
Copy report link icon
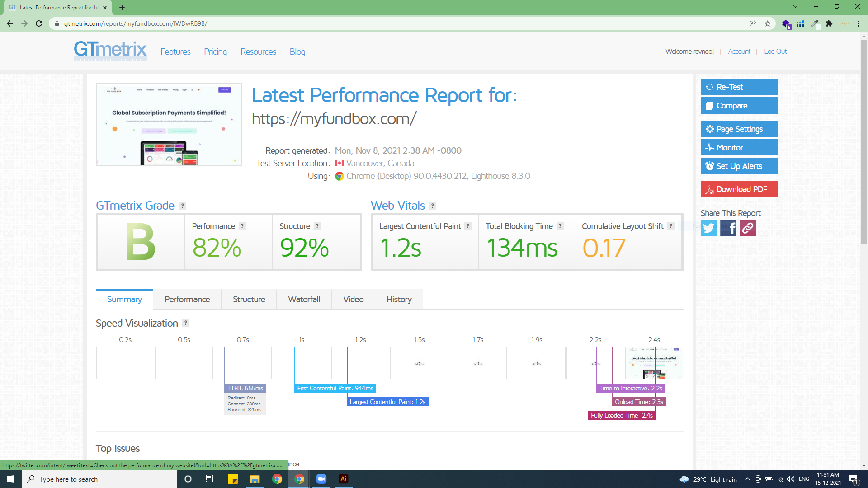[x=747, y=228]
